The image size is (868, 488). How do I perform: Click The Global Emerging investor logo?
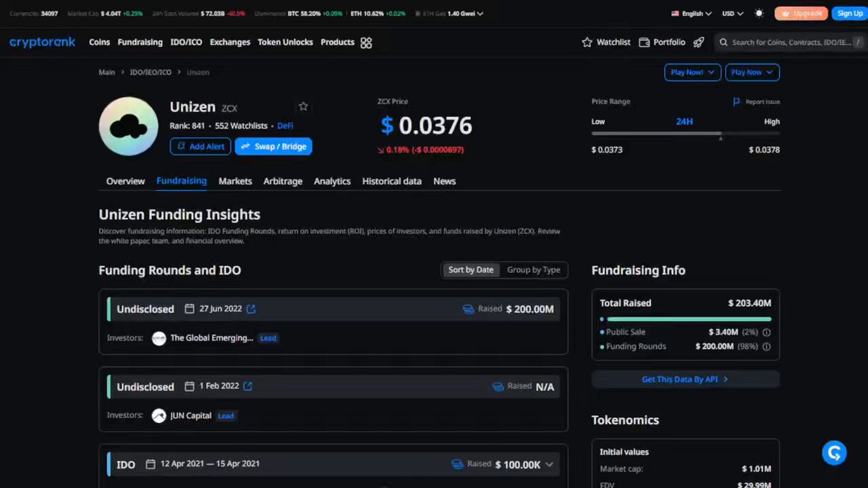(159, 338)
